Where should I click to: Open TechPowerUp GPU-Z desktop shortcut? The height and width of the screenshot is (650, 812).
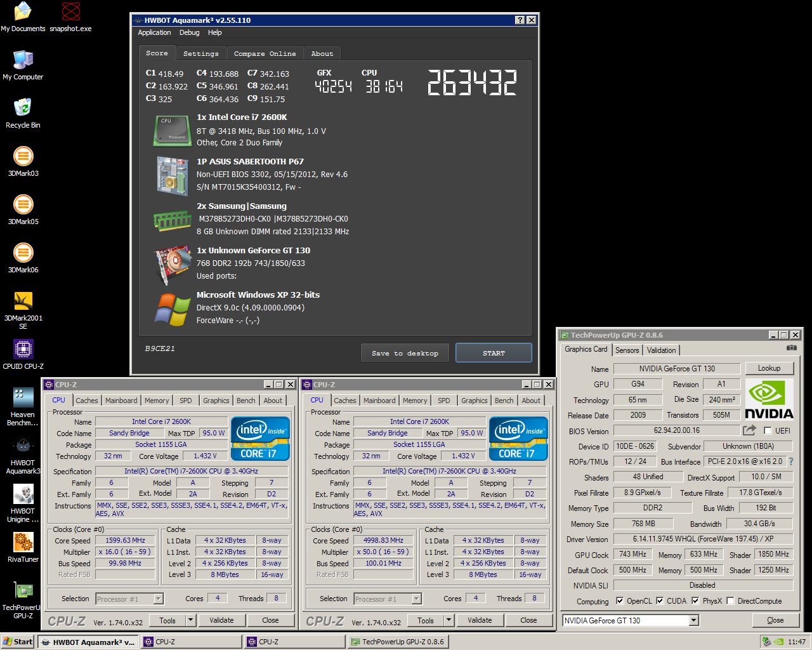click(23, 599)
